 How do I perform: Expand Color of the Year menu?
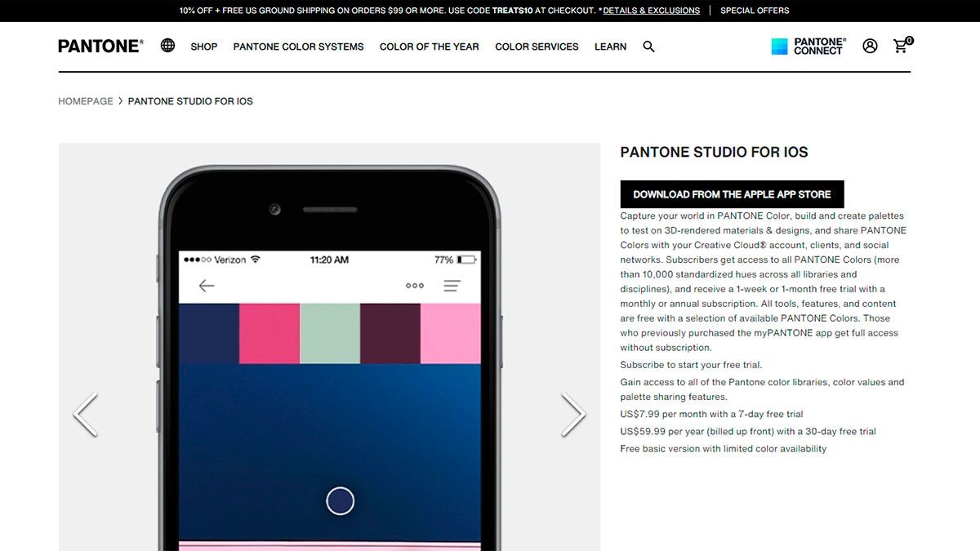[429, 47]
